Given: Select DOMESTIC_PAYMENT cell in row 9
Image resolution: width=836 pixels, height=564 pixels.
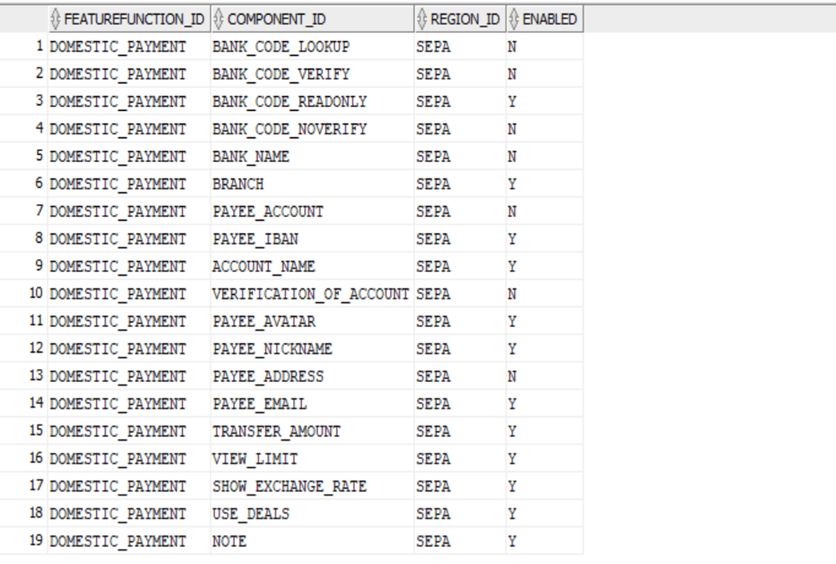Looking at the screenshot, I should tap(129, 267).
